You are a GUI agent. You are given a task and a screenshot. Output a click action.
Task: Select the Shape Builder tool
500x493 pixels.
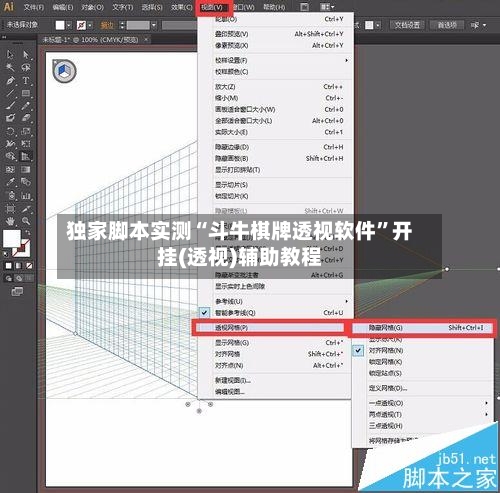tap(10, 156)
